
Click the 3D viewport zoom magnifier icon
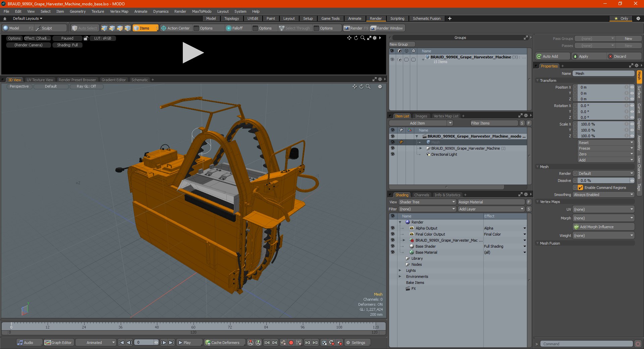(x=368, y=87)
